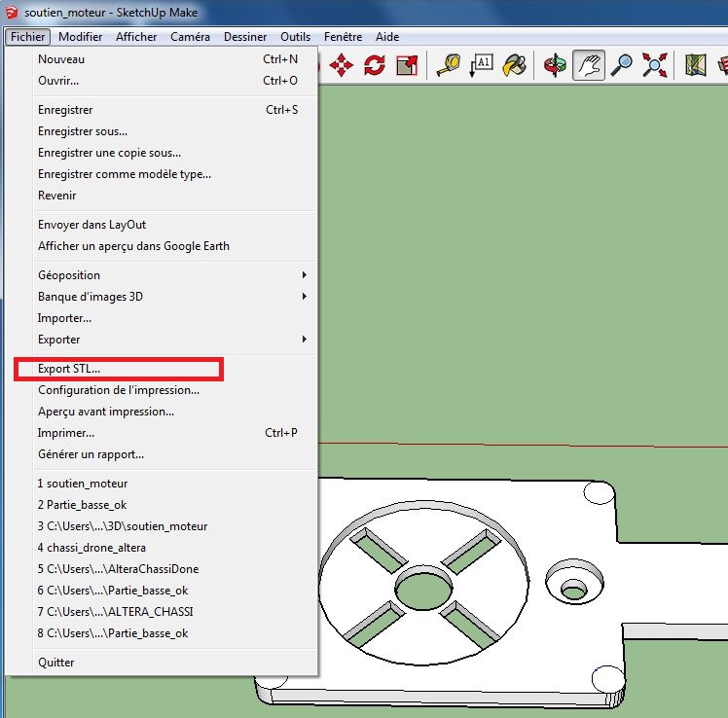Select the Rotate tool

click(375, 66)
